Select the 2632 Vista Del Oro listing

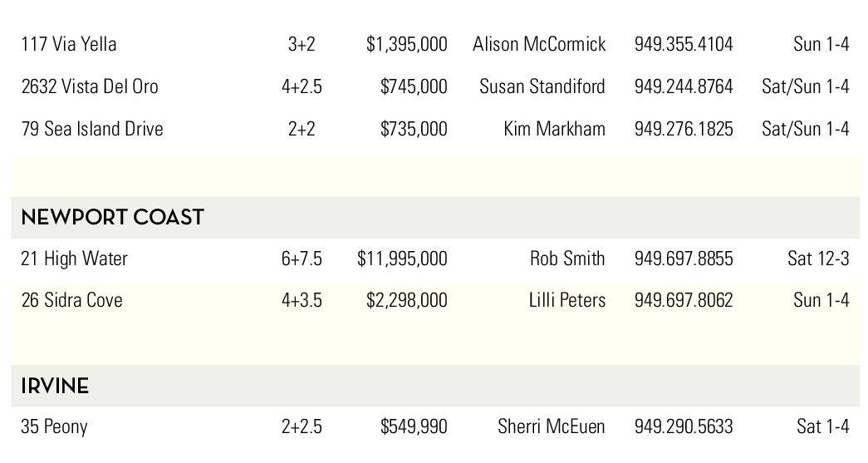point(90,86)
